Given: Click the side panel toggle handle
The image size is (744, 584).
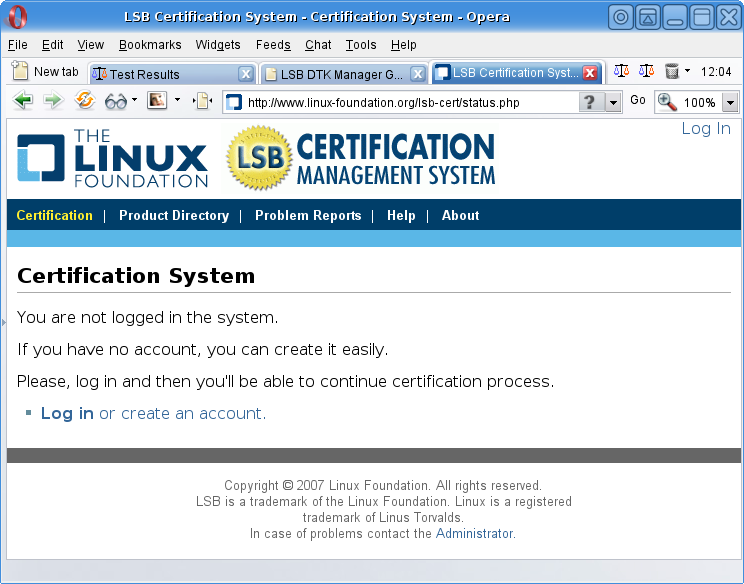Looking at the screenshot, I should click(x=3, y=323).
